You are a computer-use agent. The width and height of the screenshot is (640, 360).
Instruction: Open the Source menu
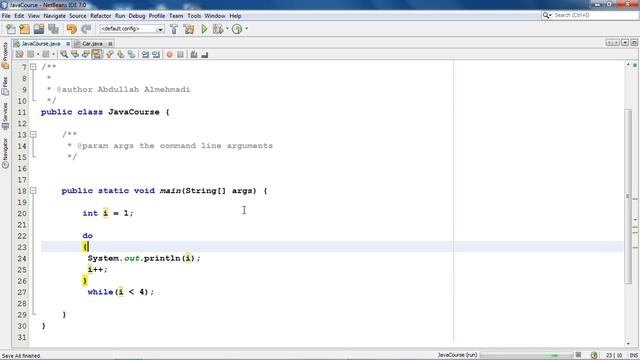[x=78, y=16]
